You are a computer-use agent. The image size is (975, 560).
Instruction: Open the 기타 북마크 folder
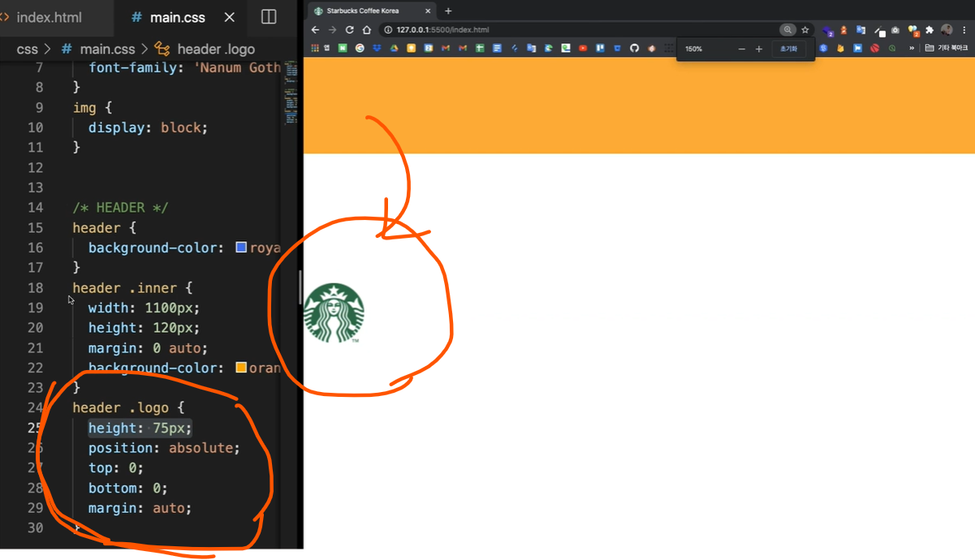coord(947,48)
